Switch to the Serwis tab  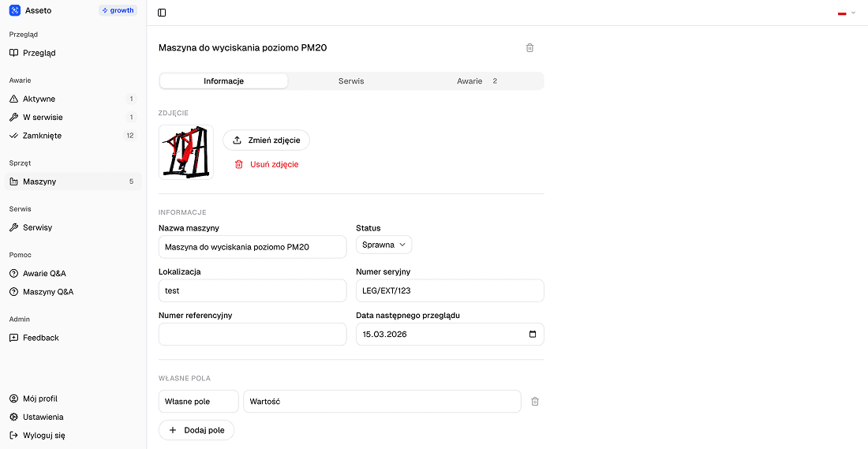[351, 81]
